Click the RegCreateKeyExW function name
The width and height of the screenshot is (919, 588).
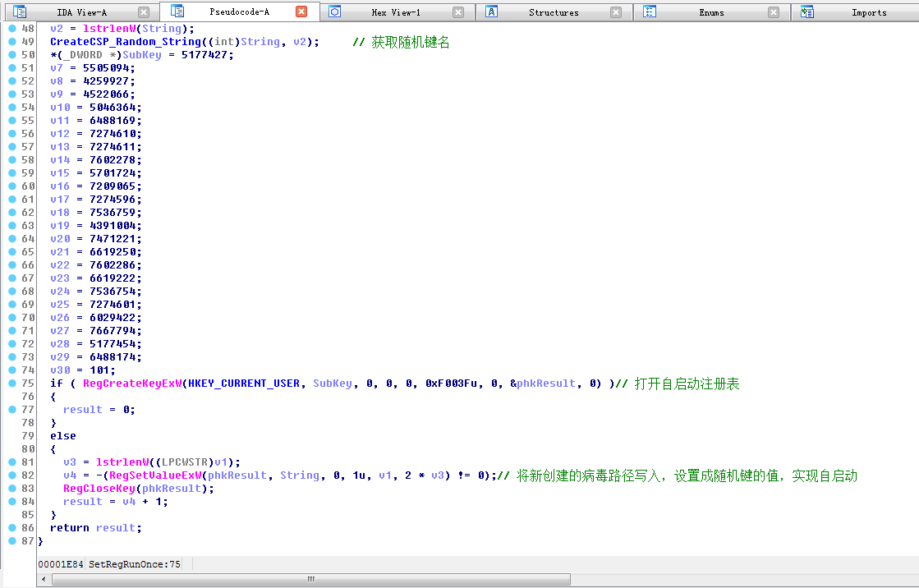tap(132, 384)
